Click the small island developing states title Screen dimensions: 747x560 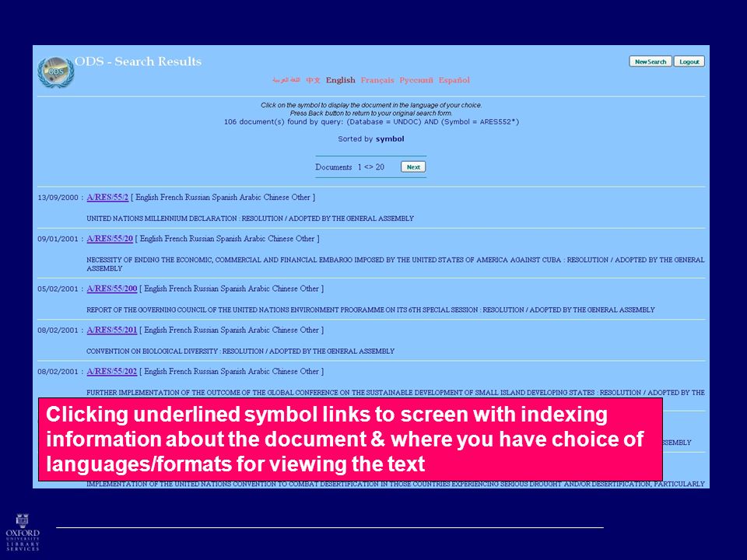(395, 393)
